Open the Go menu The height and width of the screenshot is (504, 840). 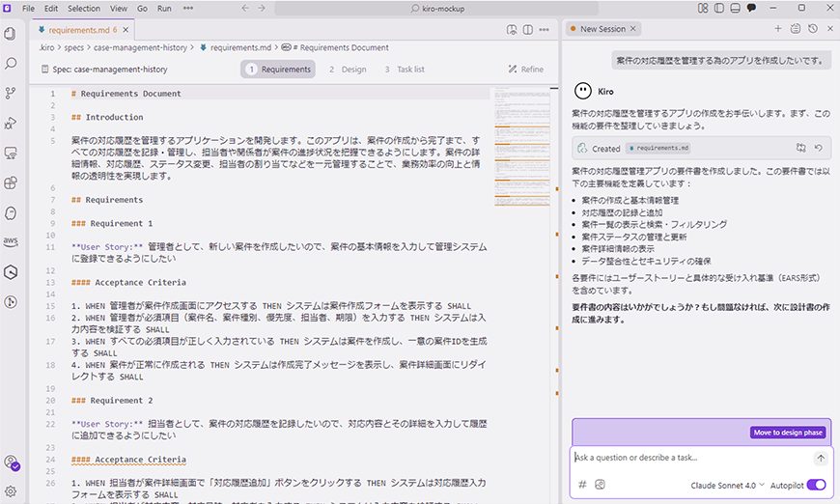click(142, 8)
